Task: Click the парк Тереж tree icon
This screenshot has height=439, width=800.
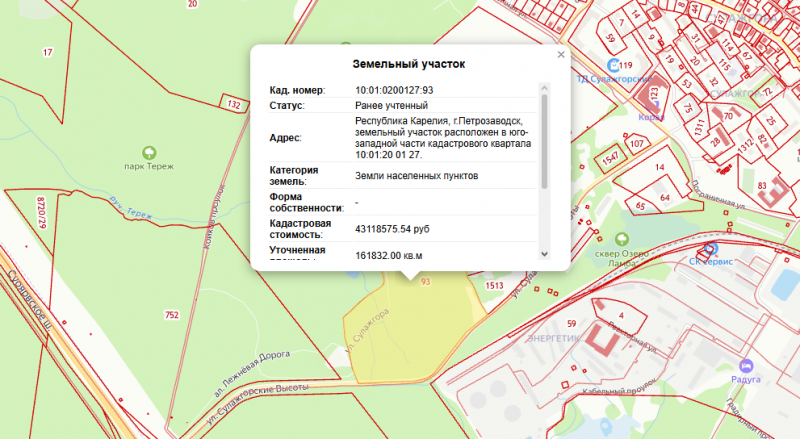Action: (x=149, y=153)
